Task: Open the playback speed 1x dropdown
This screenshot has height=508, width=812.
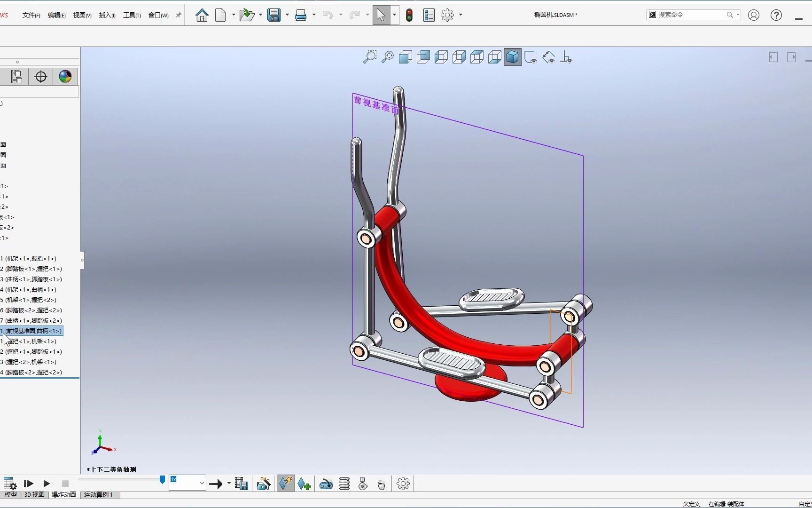Action: point(201,483)
